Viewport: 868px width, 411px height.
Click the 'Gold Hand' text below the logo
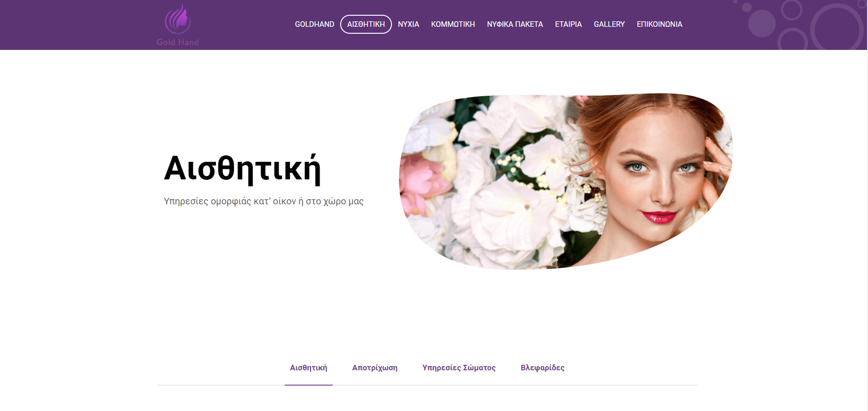click(x=178, y=42)
